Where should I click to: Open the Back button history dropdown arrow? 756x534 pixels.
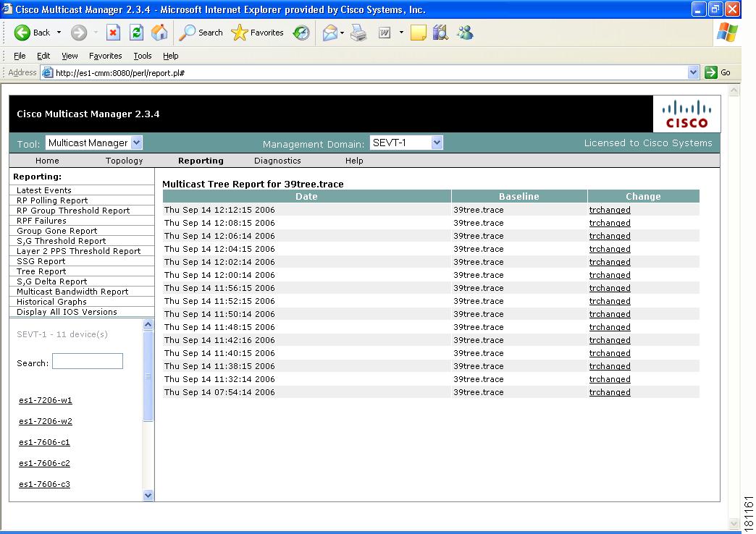tap(59, 33)
